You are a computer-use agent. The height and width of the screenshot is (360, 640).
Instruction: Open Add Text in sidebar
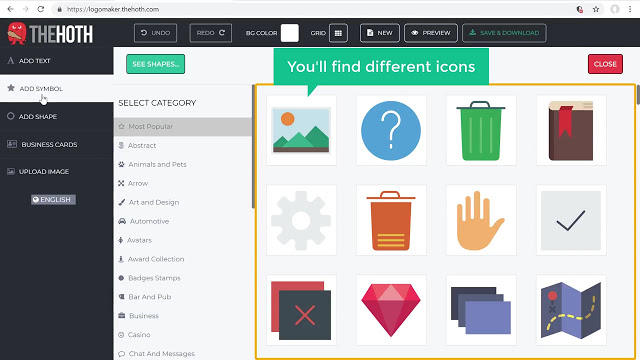click(x=57, y=61)
